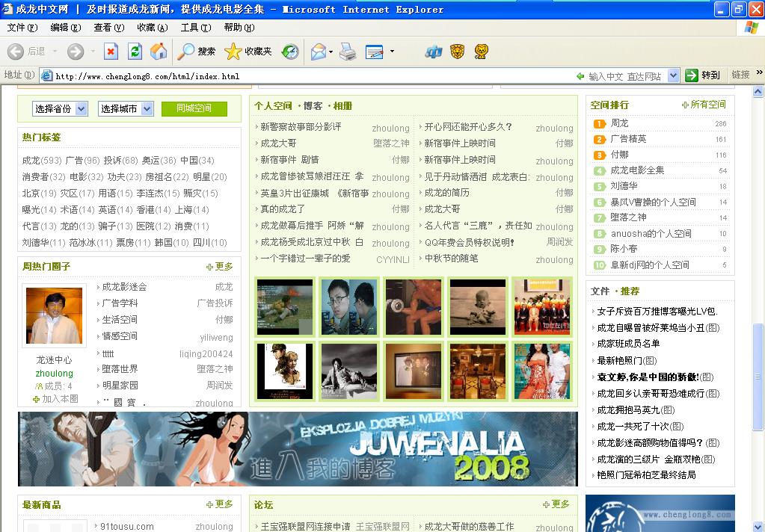Click the green 同城空间 button
The image size is (765, 532).
[x=194, y=108]
